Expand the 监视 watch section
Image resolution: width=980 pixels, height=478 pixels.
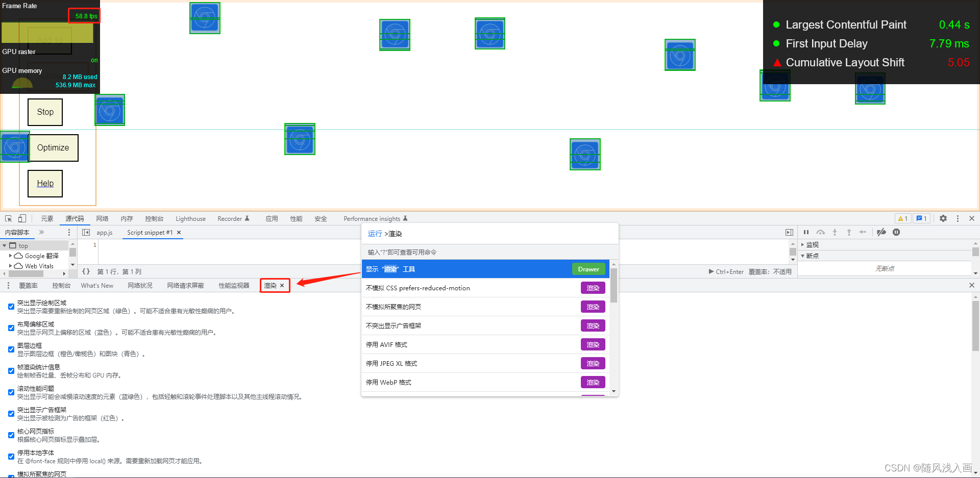click(x=803, y=244)
